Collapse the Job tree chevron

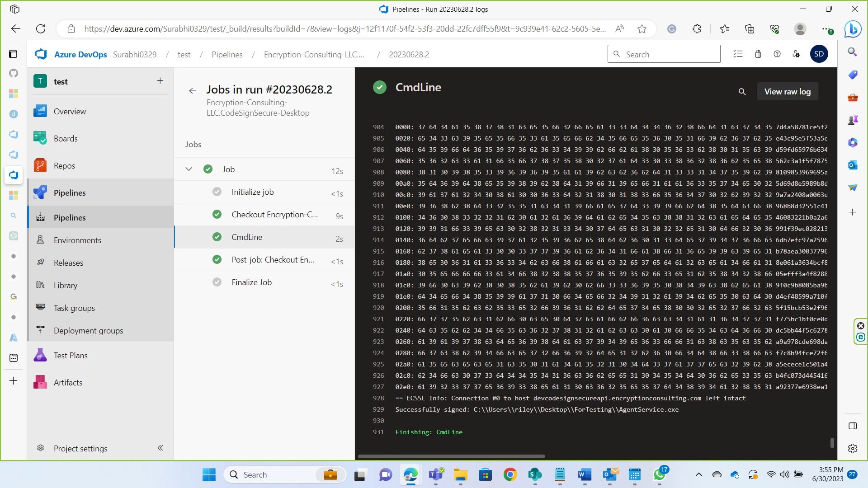pyautogui.click(x=189, y=169)
